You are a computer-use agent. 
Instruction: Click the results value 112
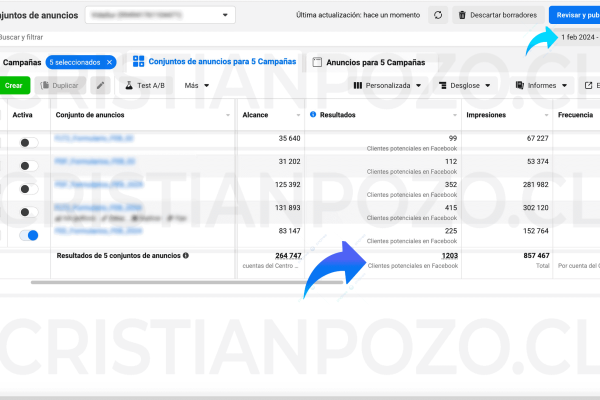pos(451,161)
